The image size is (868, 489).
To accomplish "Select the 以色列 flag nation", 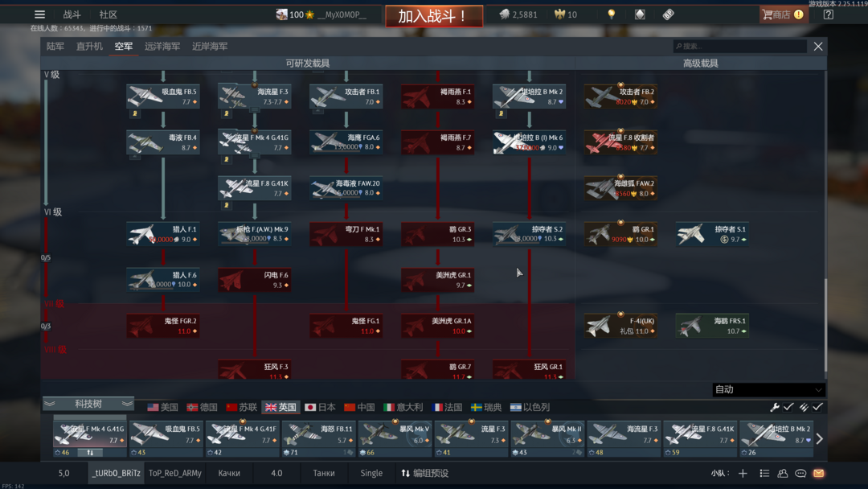I will (530, 407).
